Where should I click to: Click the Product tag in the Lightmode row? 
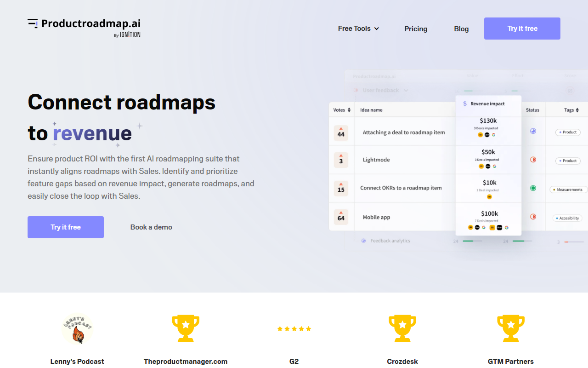[x=568, y=161]
